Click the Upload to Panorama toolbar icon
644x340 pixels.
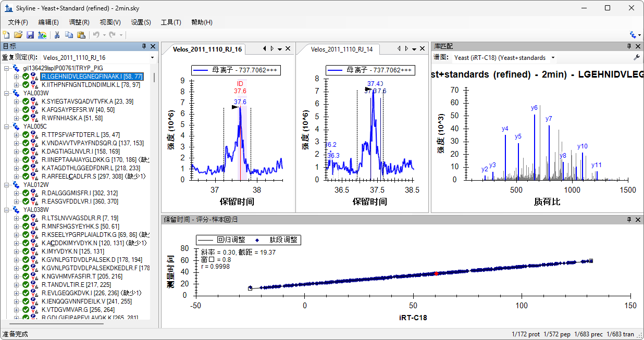tap(42, 35)
